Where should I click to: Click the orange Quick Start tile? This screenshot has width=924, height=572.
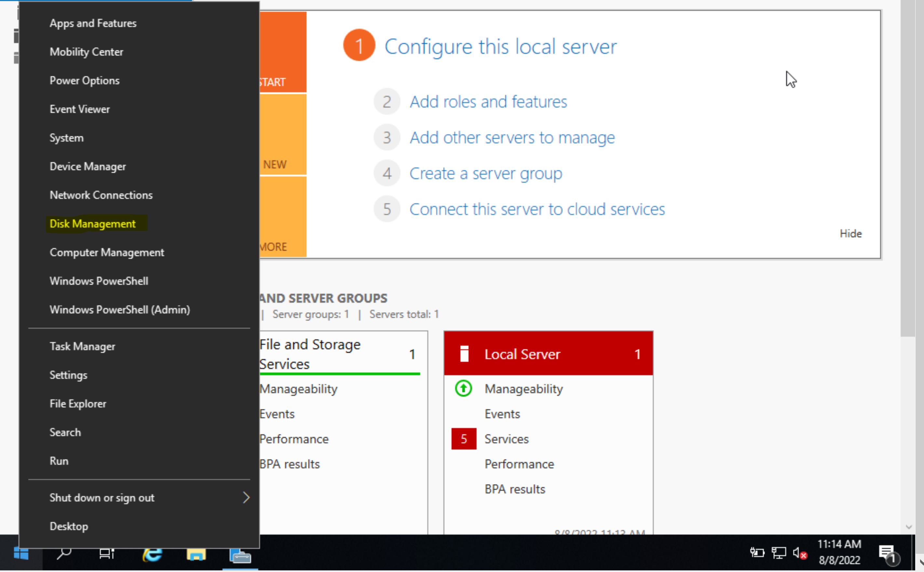[x=283, y=52]
